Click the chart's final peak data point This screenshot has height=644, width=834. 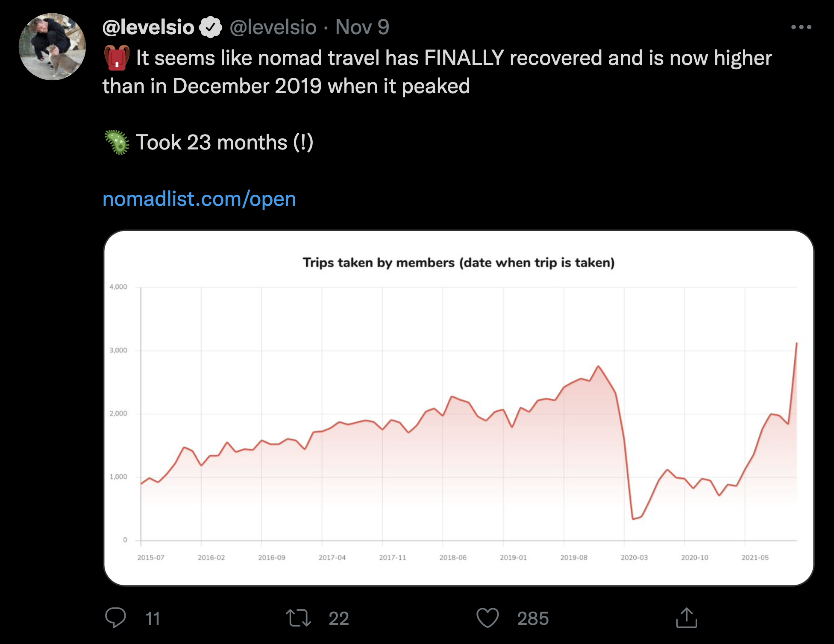(796, 343)
